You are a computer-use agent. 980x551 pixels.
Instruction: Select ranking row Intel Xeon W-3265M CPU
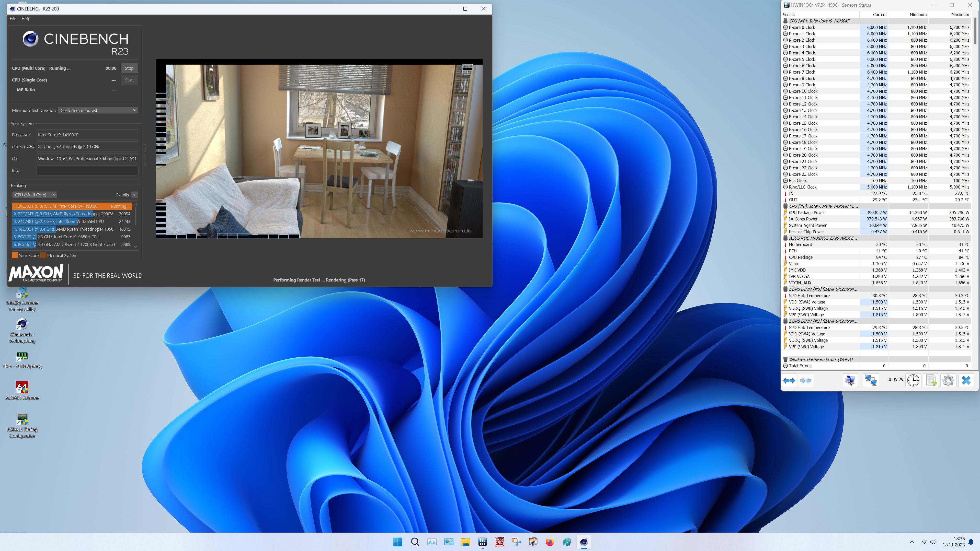click(72, 221)
